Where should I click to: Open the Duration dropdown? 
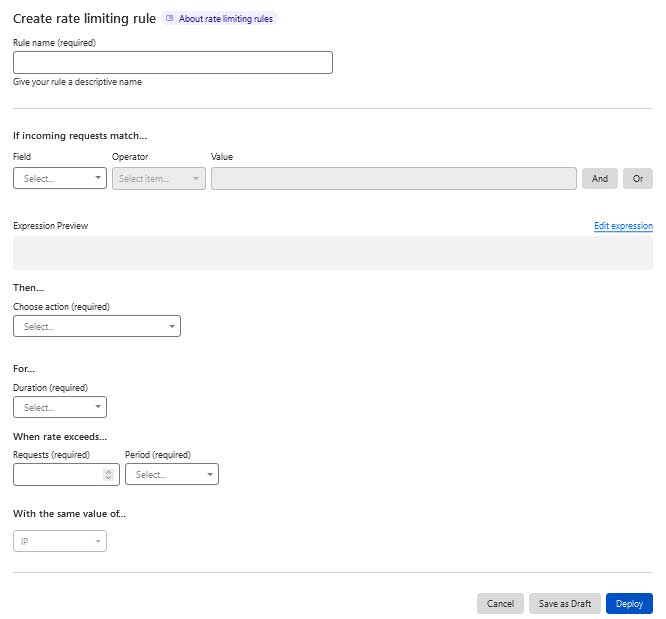60,407
